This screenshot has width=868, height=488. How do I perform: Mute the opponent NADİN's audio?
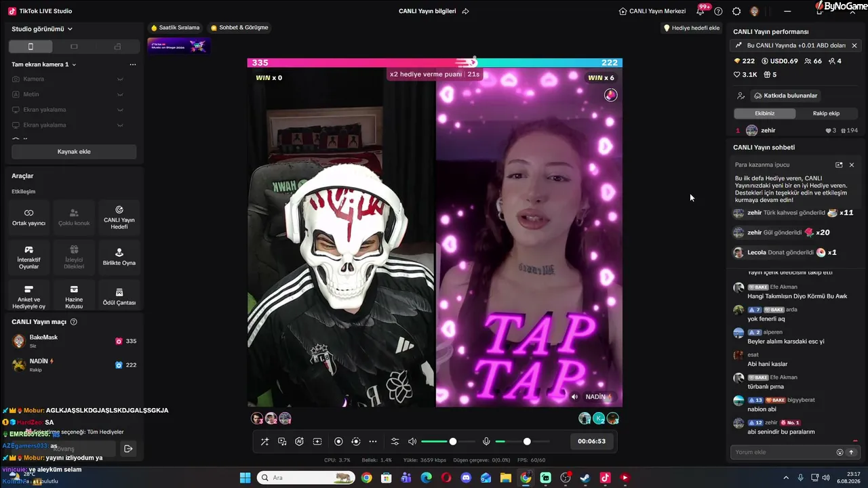(574, 396)
